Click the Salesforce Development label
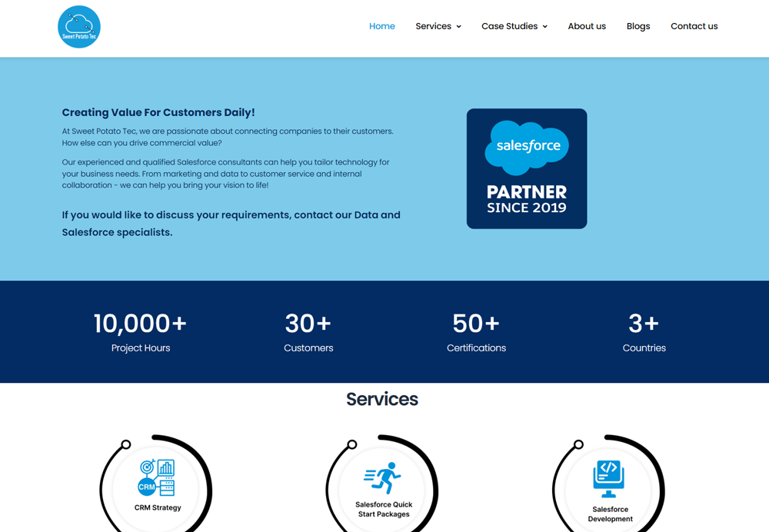The width and height of the screenshot is (769, 532). point(610,514)
